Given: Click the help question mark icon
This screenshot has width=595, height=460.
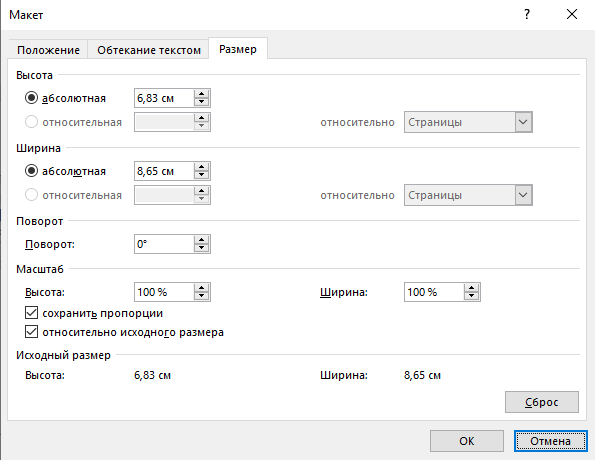Looking at the screenshot, I should pos(527,14).
